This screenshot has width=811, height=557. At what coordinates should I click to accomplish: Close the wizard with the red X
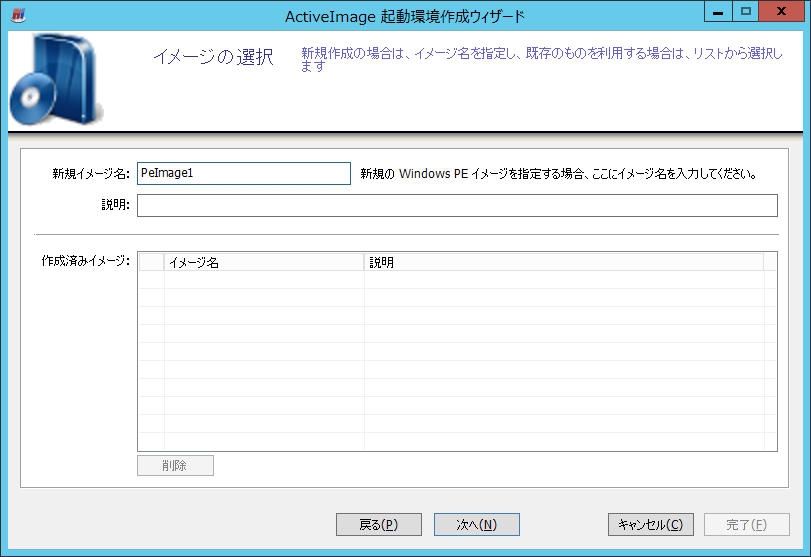[781, 11]
